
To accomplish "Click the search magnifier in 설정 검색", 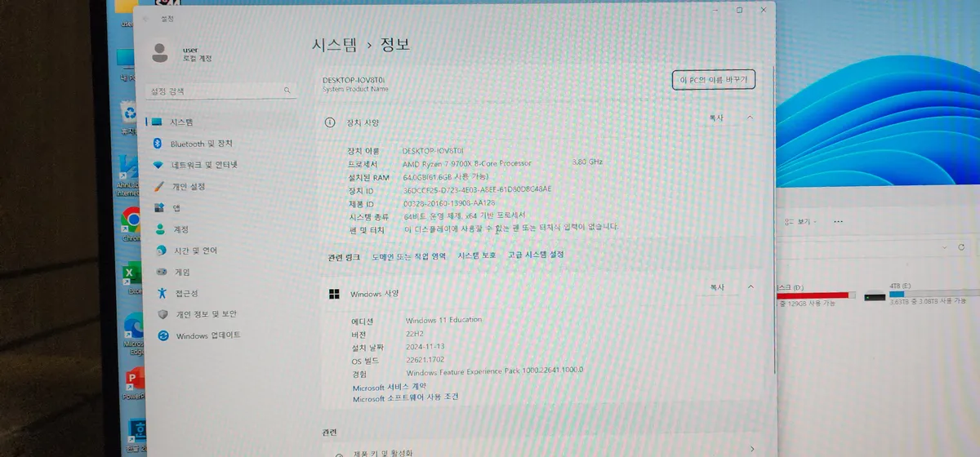I will pos(287,91).
